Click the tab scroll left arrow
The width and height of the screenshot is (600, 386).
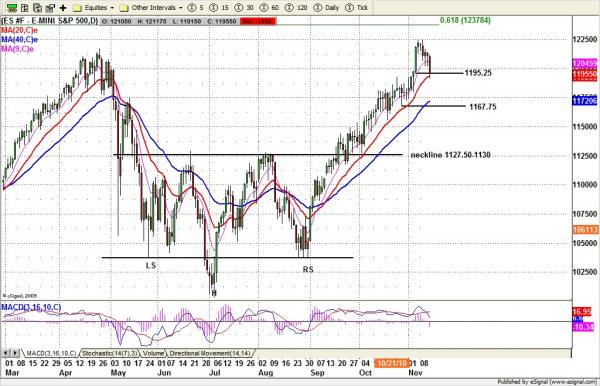point(6,353)
